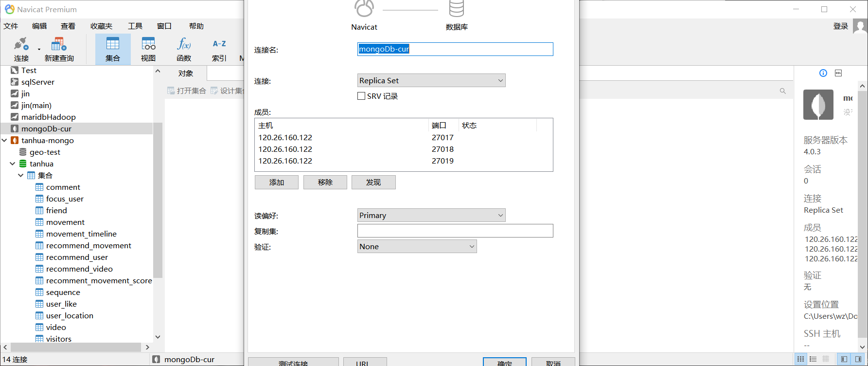Viewport: 868px width, 366px height.
Task: Select the user_location collection
Action: click(70, 316)
